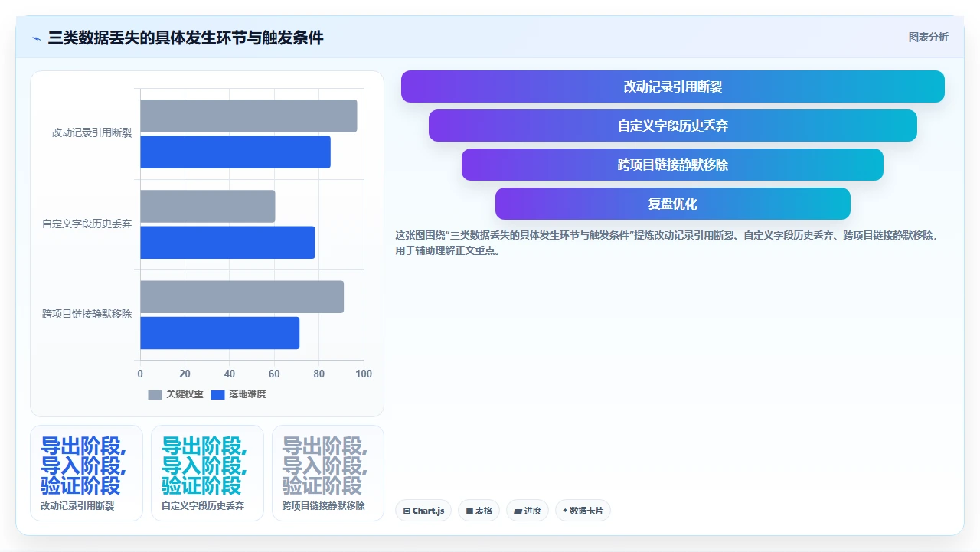
Task: Click x-axis tick label 100
Action: [364, 374]
